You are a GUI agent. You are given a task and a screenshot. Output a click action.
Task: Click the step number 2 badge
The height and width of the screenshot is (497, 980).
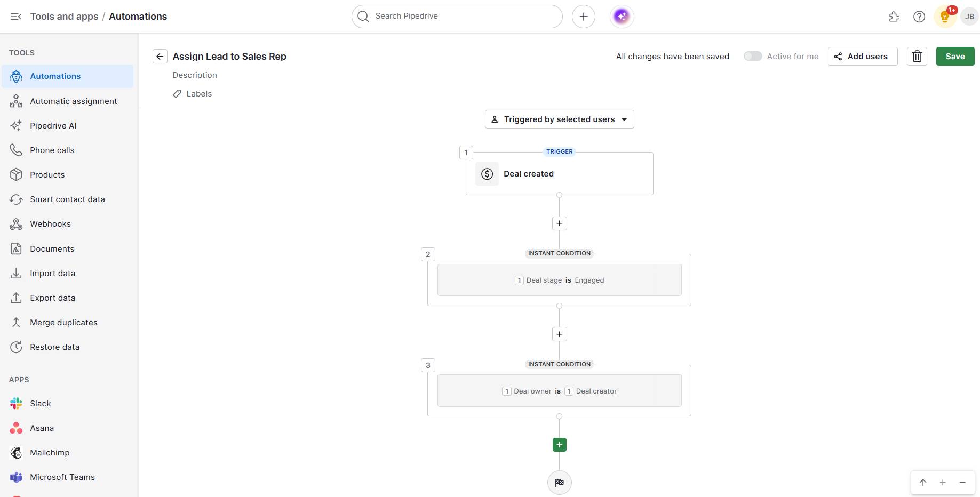(x=428, y=254)
